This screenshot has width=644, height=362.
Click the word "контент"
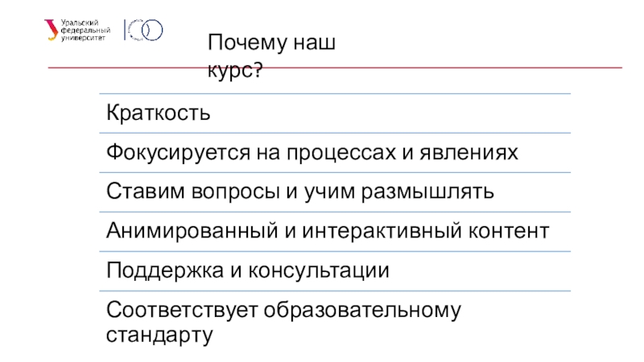[x=510, y=232]
